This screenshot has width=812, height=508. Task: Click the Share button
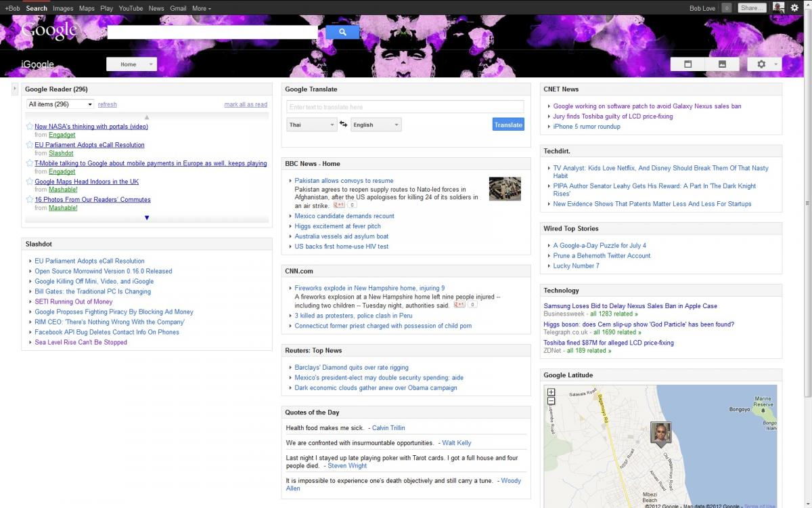(x=751, y=8)
